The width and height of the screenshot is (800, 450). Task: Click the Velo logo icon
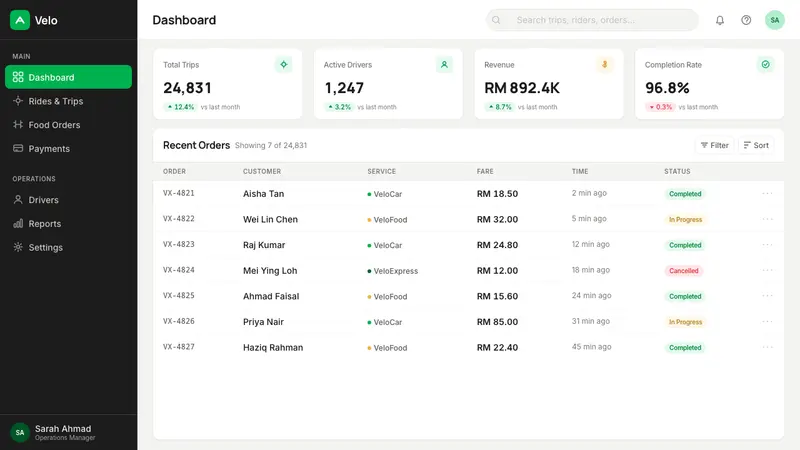click(x=20, y=20)
